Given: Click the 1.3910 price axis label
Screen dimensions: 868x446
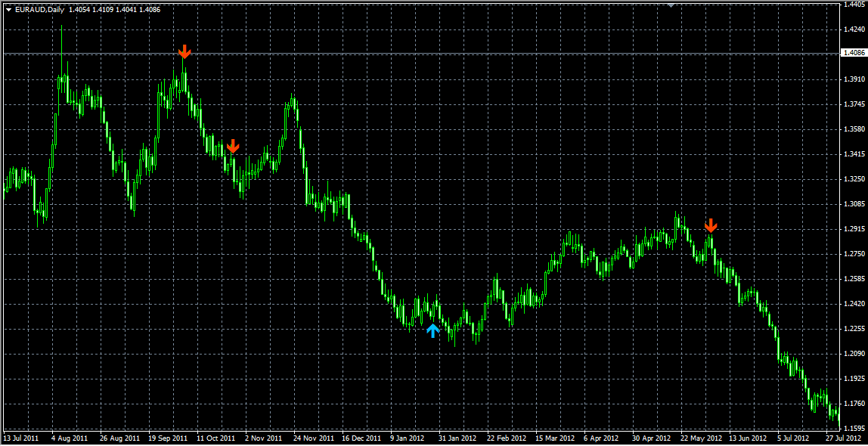Looking at the screenshot, I should coord(853,79).
